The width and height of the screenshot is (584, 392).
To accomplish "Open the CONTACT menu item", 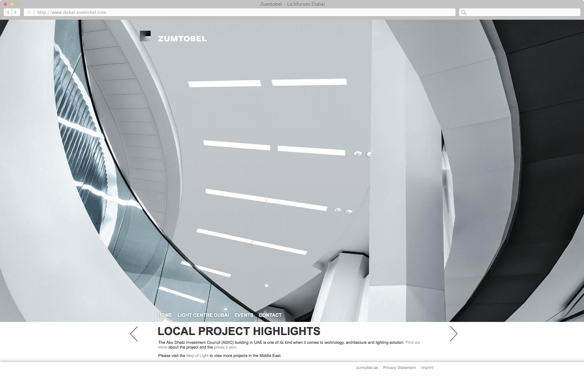I will click(270, 315).
